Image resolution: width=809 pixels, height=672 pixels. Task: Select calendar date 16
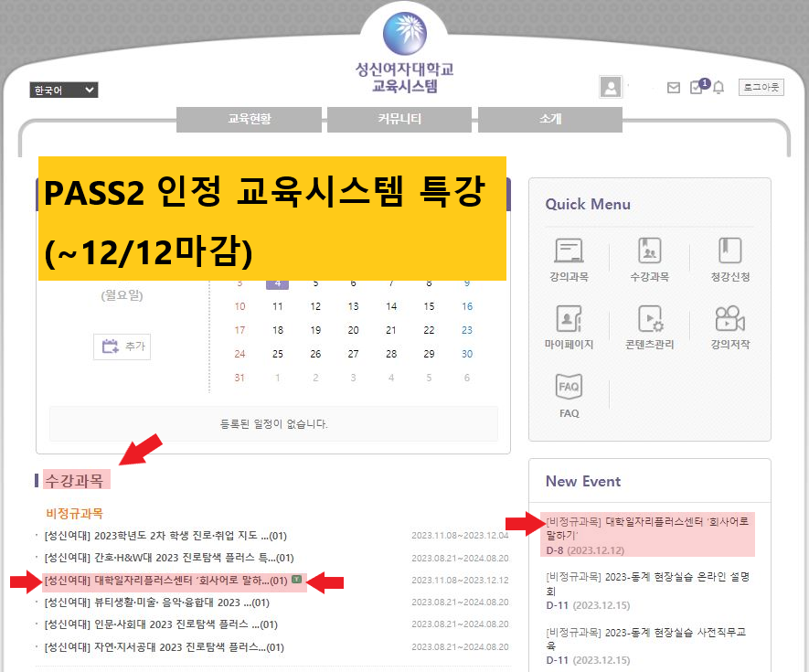point(467,306)
